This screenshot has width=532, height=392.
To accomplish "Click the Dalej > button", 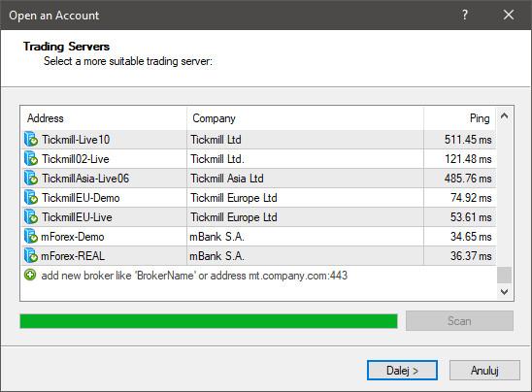I will (x=402, y=370).
